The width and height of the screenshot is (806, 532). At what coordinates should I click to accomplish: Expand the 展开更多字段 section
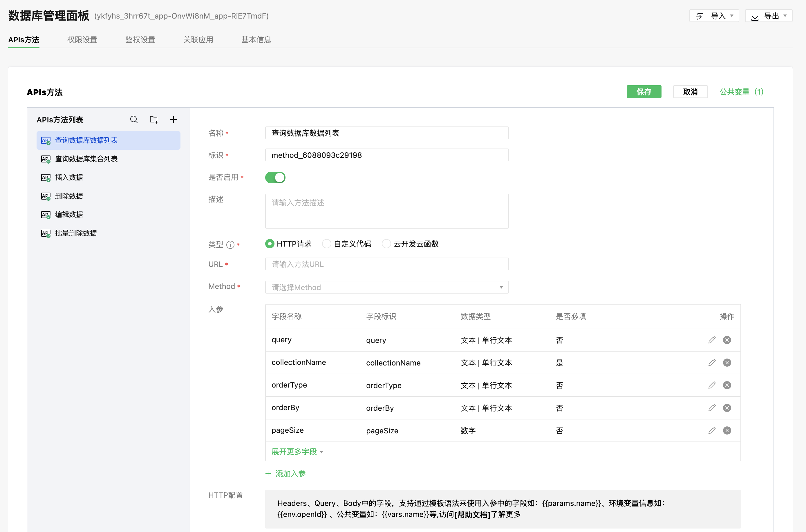(297, 452)
